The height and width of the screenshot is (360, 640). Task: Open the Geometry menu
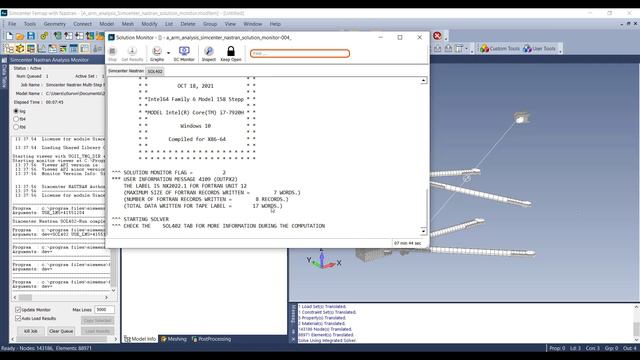tap(54, 24)
